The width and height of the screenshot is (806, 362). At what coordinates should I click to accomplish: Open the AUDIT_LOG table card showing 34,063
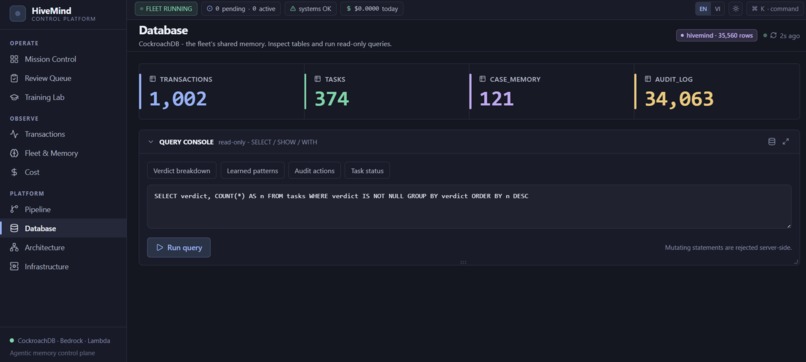coord(717,92)
